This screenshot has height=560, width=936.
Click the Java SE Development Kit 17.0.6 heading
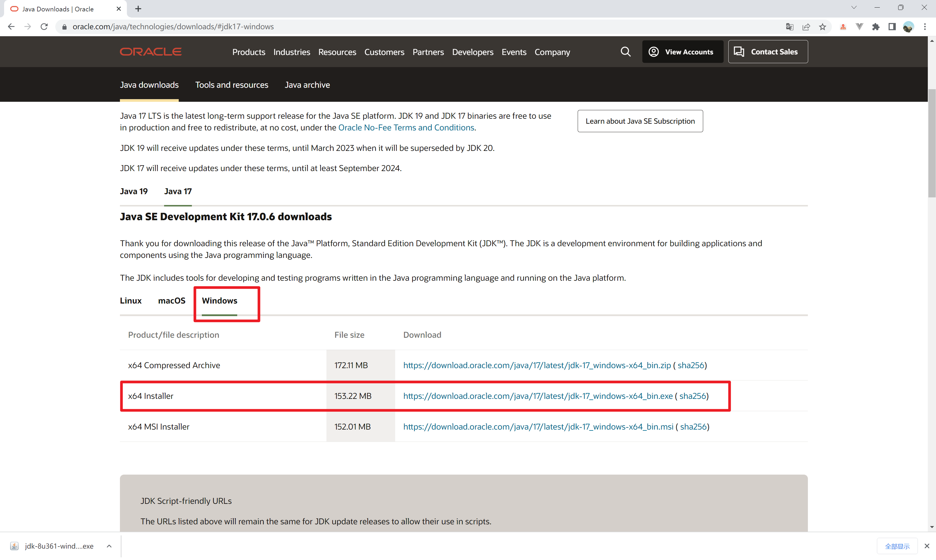(x=226, y=217)
